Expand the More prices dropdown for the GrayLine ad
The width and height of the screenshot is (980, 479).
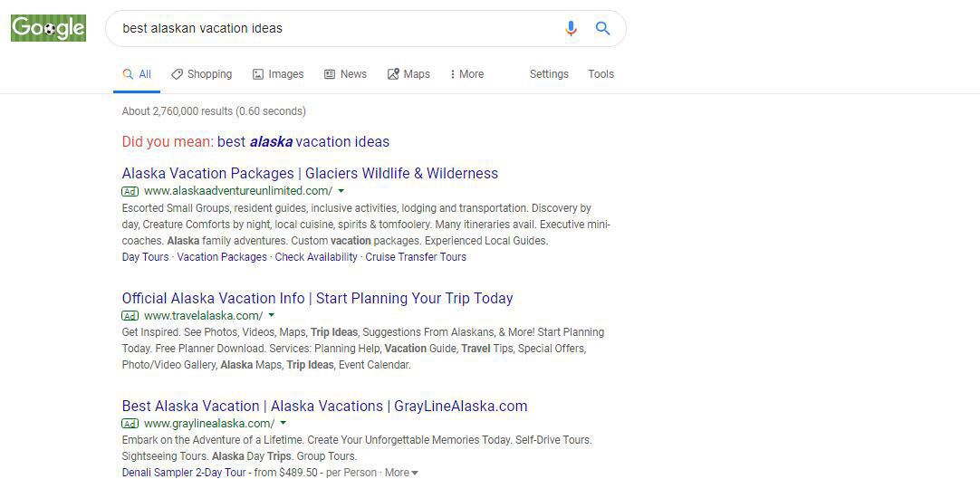pyautogui.click(x=401, y=472)
